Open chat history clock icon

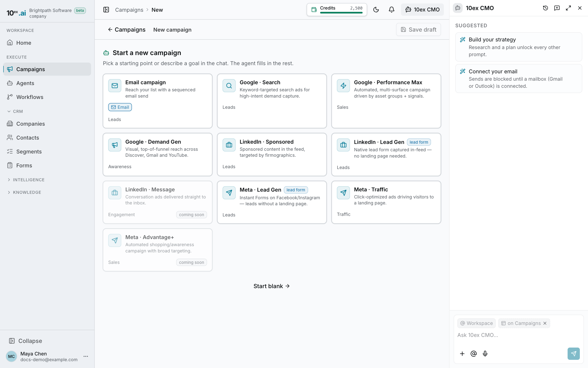pos(545,8)
